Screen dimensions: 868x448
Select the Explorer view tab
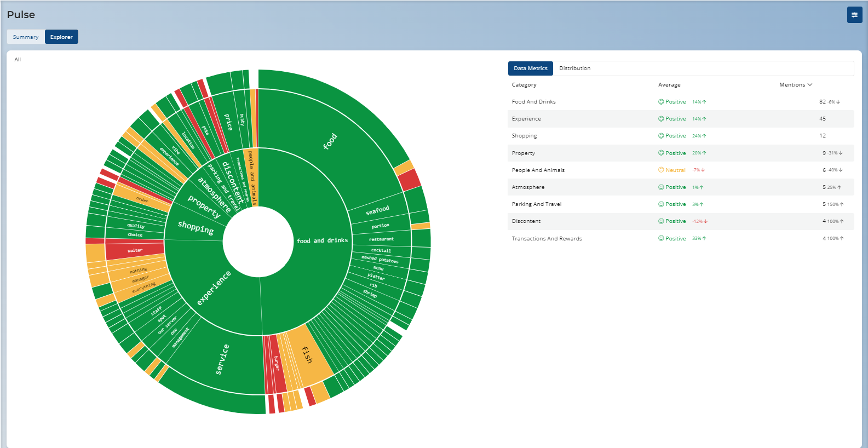61,37
